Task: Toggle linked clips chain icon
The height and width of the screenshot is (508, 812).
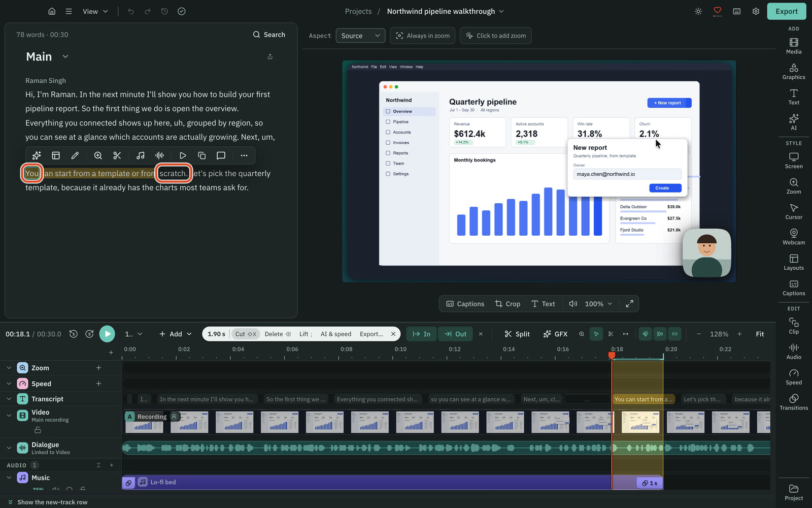Action: click(x=674, y=334)
